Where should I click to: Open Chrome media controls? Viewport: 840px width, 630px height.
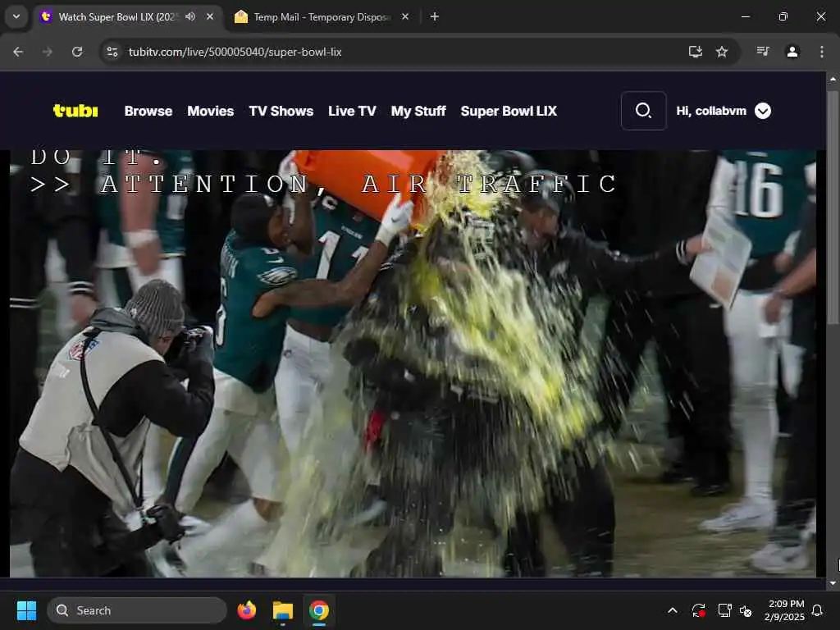pyautogui.click(x=763, y=52)
